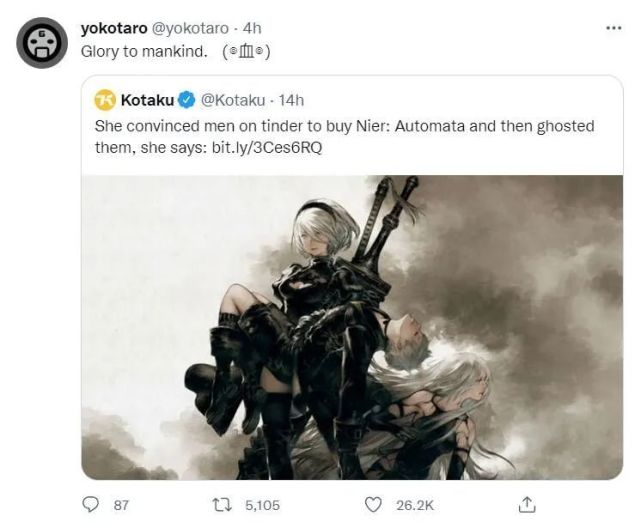
Task: Click the @Kotaku handle
Action: pyautogui.click(x=233, y=100)
